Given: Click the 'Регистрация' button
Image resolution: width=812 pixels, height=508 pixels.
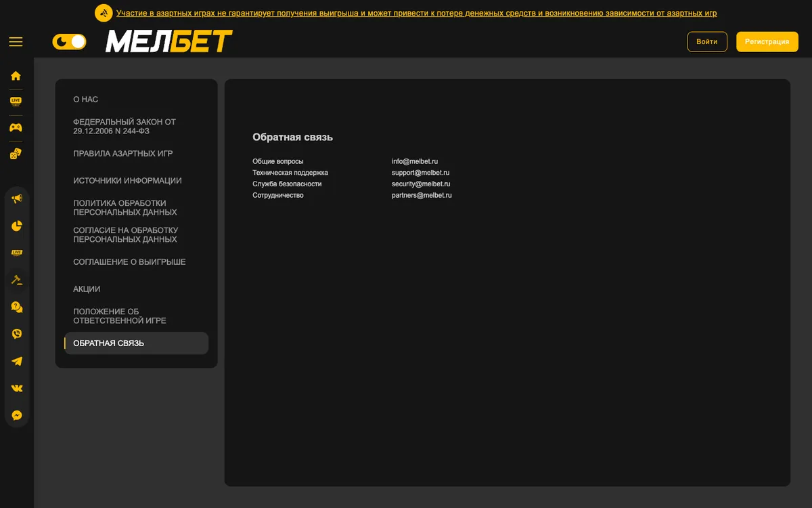Looking at the screenshot, I should pos(767,41).
